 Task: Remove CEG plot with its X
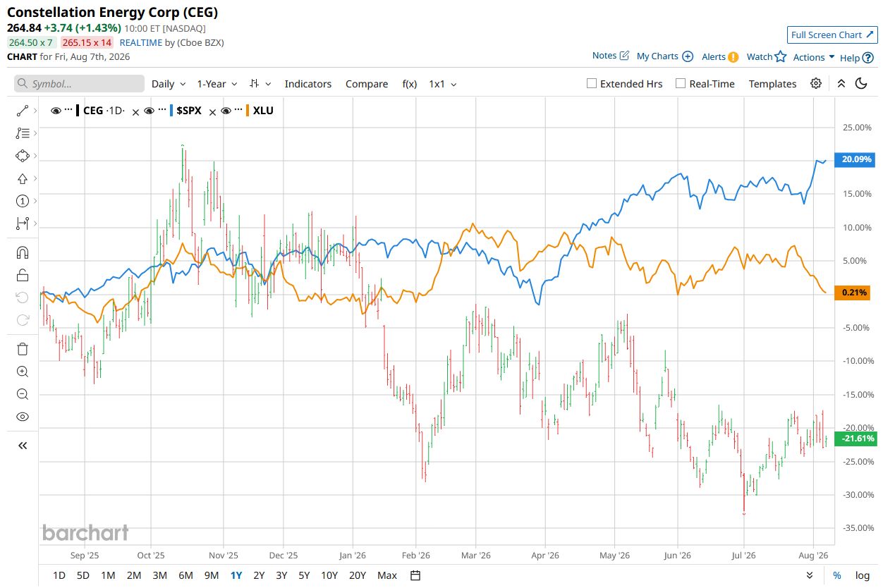136,111
